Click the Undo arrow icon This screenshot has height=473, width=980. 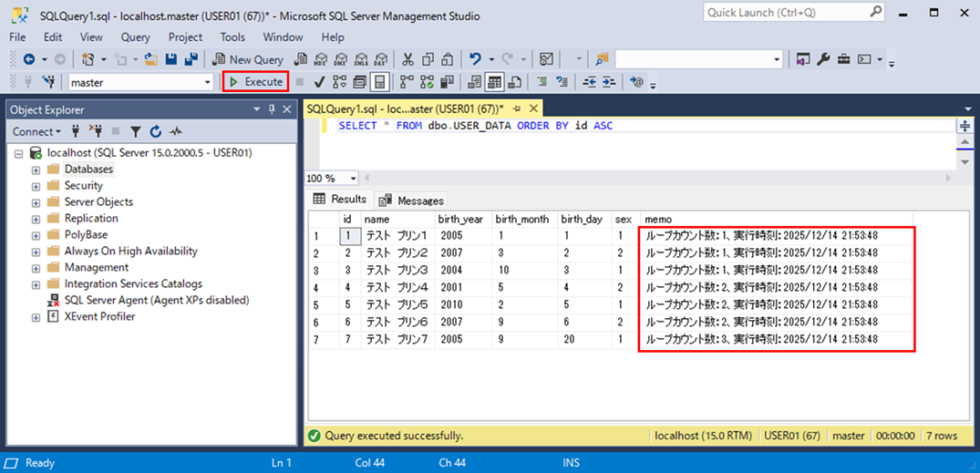(476, 59)
